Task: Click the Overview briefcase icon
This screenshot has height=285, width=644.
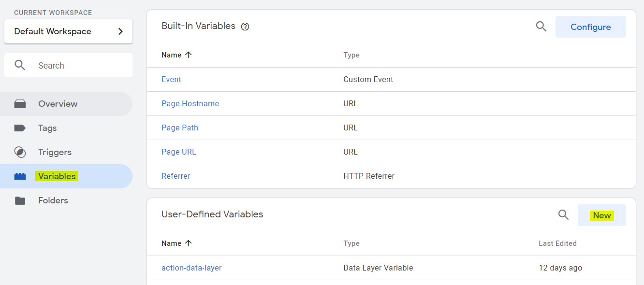Action: (x=20, y=104)
